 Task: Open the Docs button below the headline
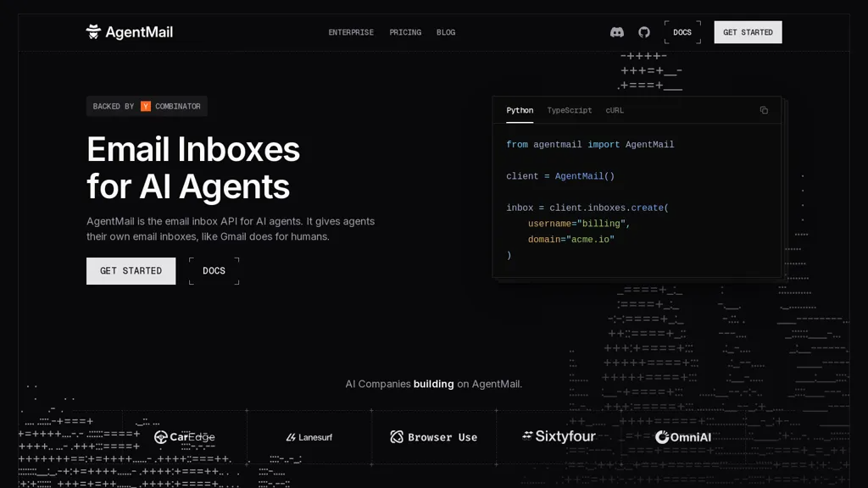coord(214,270)
